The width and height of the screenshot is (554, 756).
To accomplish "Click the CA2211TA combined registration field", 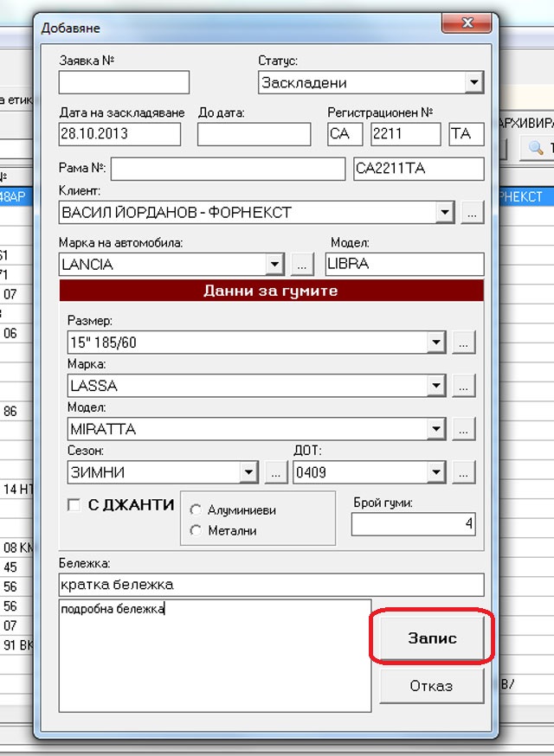I will (x=419, y=169).
